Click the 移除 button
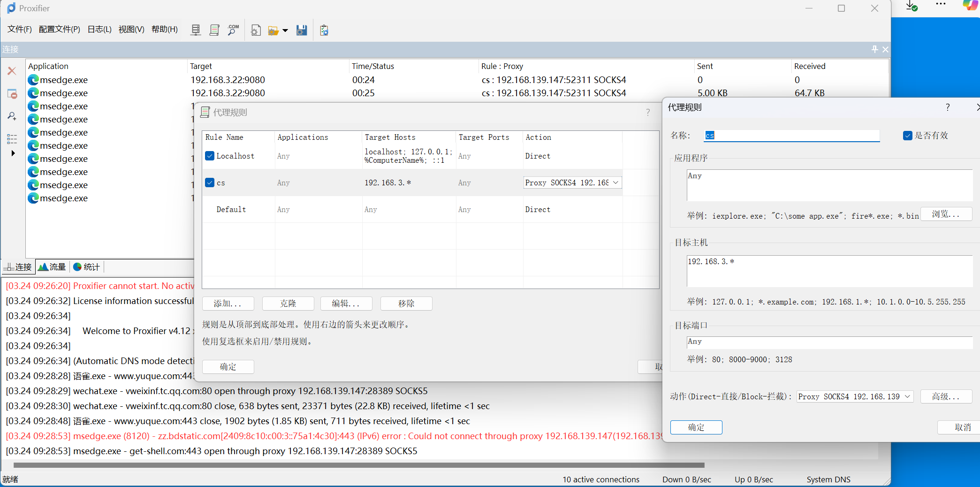This screenshot has width=980, height=487. coord(406,304)
